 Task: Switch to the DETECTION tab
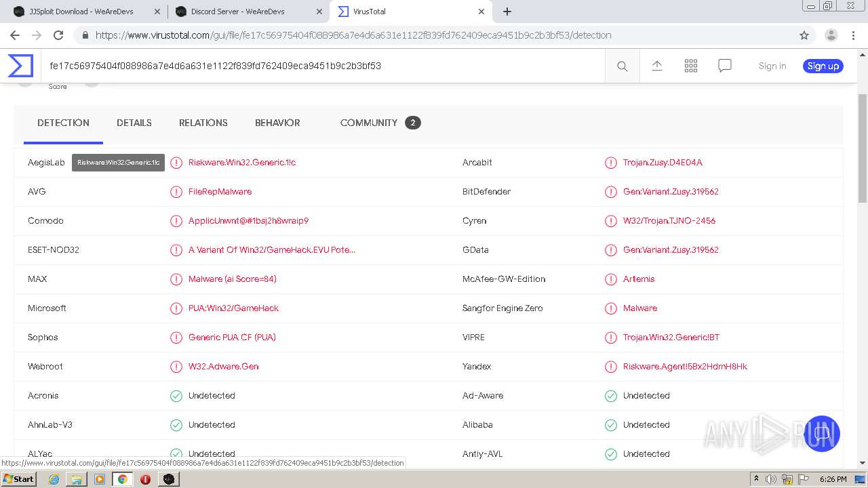pos(63,123)
